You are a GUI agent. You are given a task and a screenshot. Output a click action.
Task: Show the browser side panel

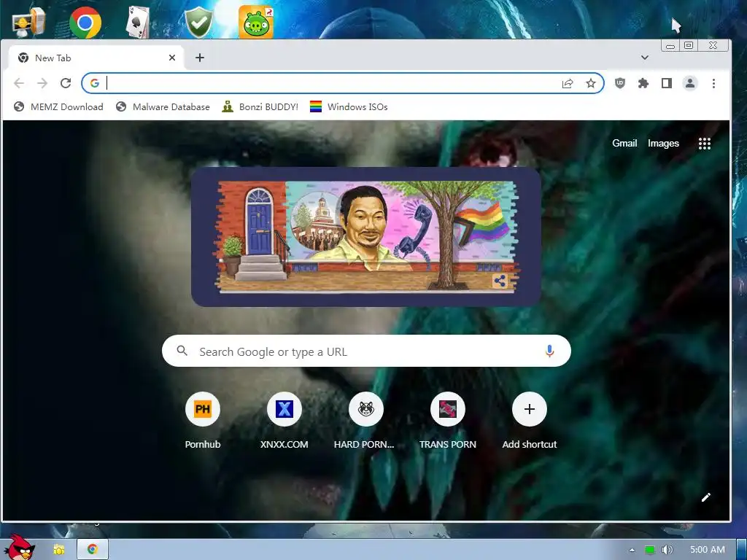click(667, 83)
